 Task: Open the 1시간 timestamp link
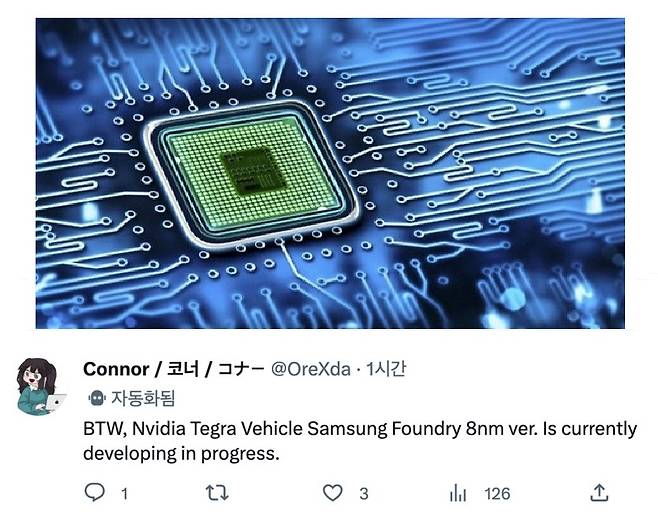[386, 369]
